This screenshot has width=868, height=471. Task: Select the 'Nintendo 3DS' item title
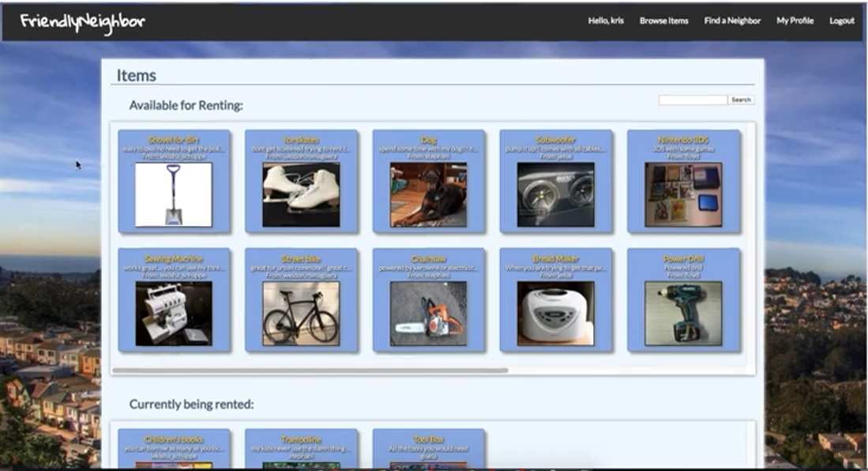click(x=683, y=140)
